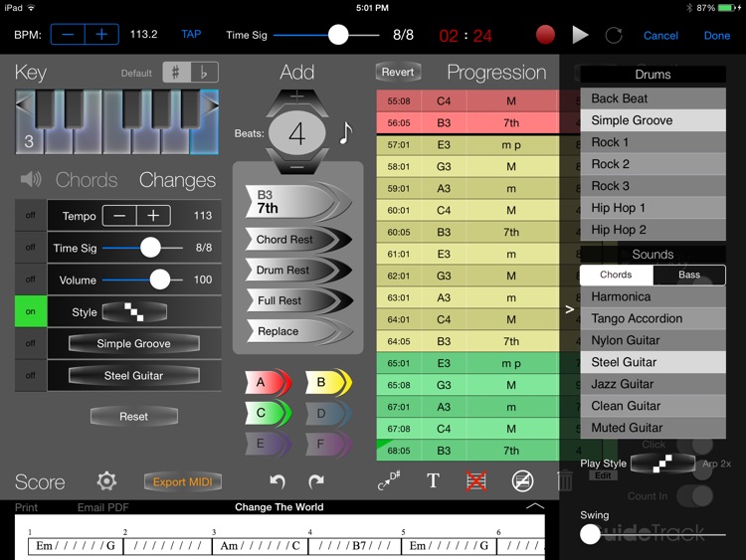Select Rock 1 drum pattern
Screen dimensions: 746x560
coord(653,142)
